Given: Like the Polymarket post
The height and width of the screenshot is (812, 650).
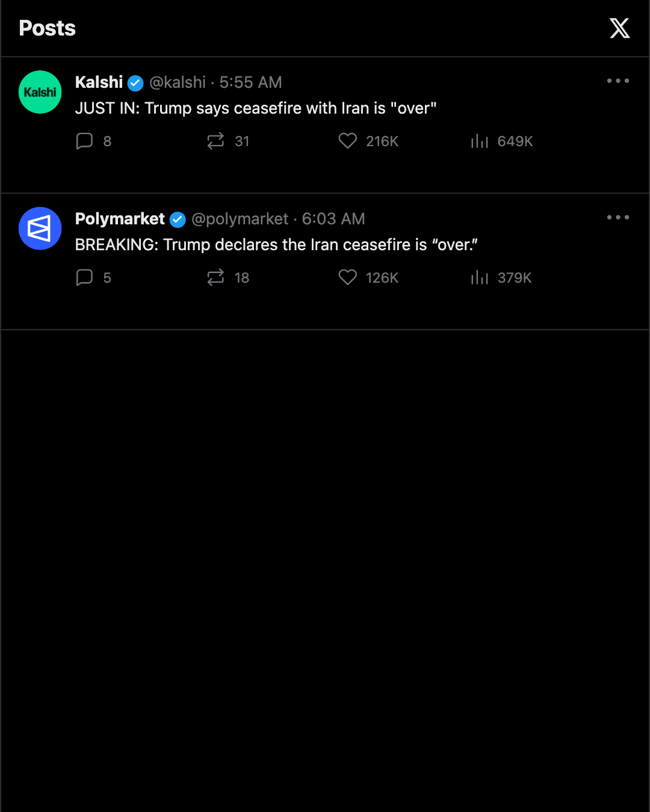Looking at the screenshot, I should point(368,277).
